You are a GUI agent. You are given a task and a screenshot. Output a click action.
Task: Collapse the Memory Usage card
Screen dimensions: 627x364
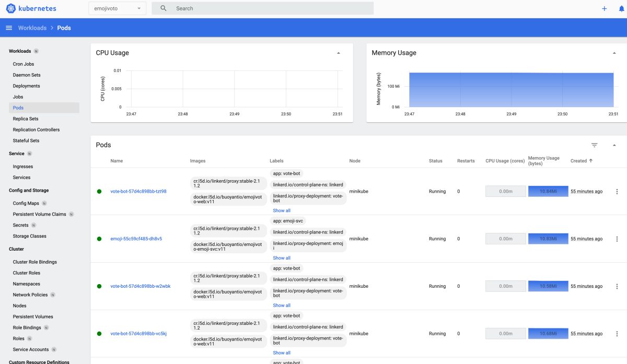(614, 53)
